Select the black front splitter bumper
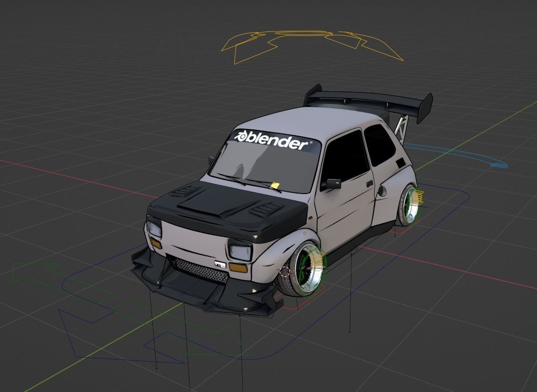This screenshot has width=537, height=392. (x=206, y=285)
